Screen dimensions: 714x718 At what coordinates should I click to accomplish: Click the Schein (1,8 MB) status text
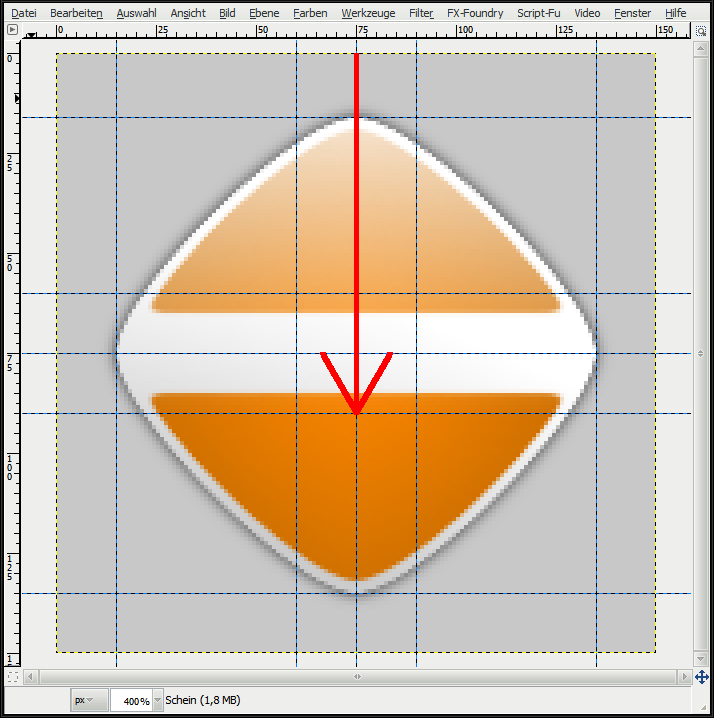pyautogui.click(x=202, y=700)
